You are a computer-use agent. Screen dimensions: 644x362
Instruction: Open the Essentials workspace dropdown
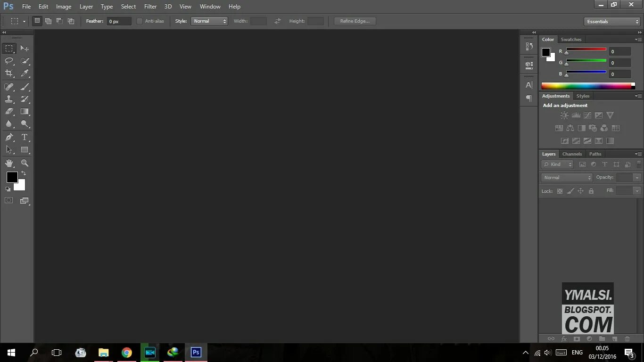(x=612, y=21)
